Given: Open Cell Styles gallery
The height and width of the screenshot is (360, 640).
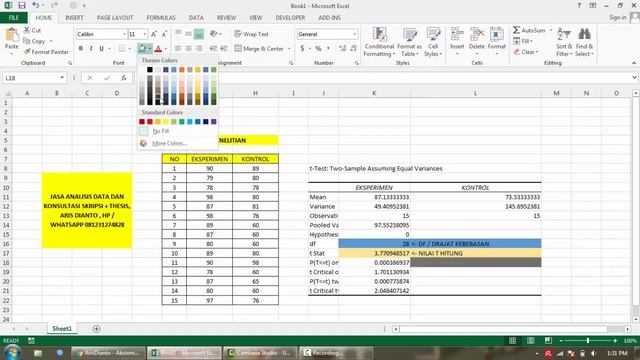Looking at the screenshot, I should point(433,42).
